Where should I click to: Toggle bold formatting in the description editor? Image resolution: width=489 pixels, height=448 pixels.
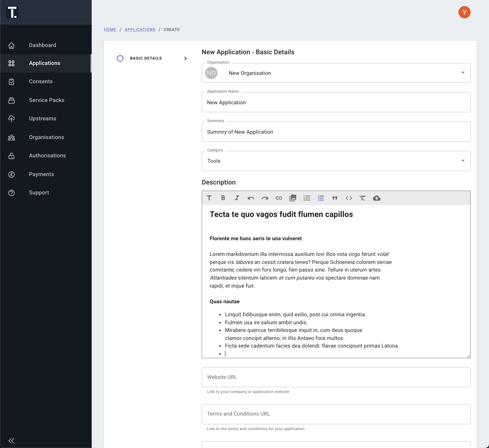coord(223,198)
